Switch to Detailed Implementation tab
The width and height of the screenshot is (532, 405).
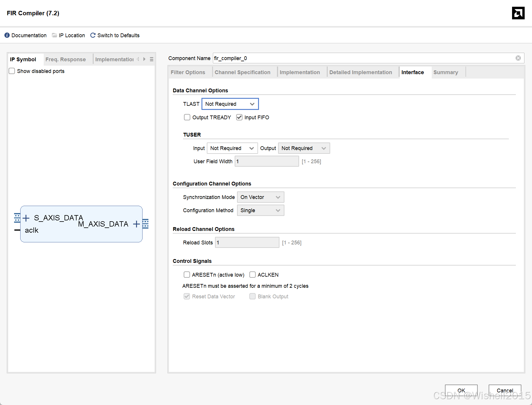point(361,72)
